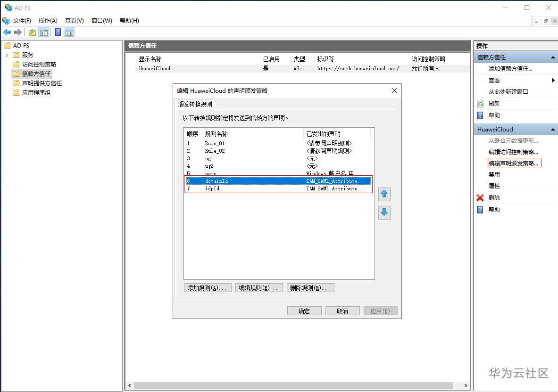Click the red X delete icon
The width and height of the screenshot is (558, 392).
click(x=480, y=198)
